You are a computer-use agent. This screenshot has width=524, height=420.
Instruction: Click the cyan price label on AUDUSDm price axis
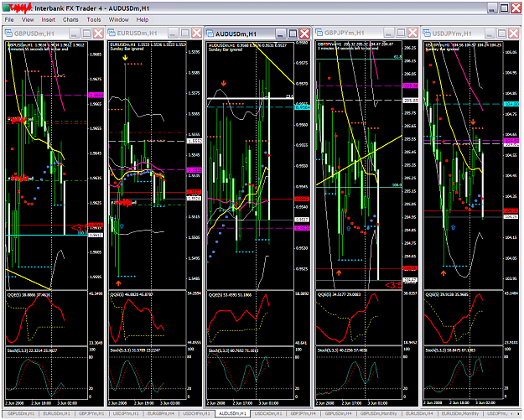tap(302, 107)
